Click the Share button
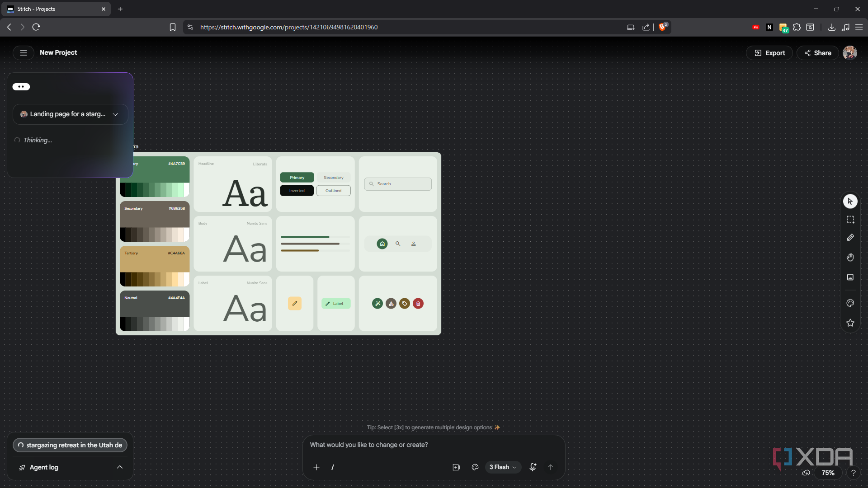868x488 pixels. click(x=817, y=53)
